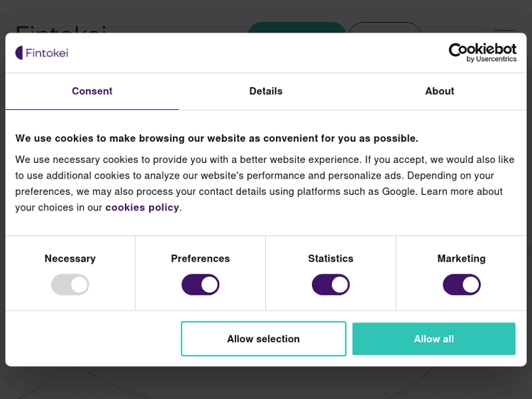The width and height of the screenshot is (532, 399).
Task: Click the Necessary category label text
Action: [x=70, y=259]
